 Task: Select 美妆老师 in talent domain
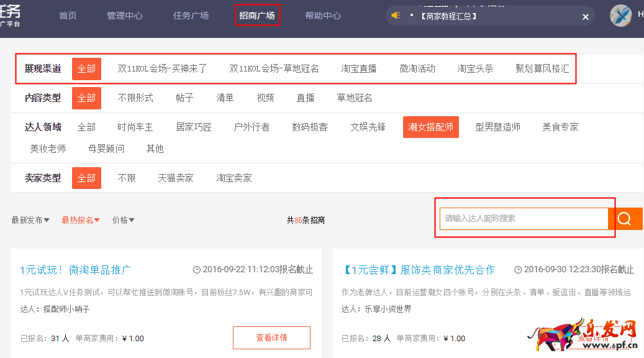click(x=48, y=149)
